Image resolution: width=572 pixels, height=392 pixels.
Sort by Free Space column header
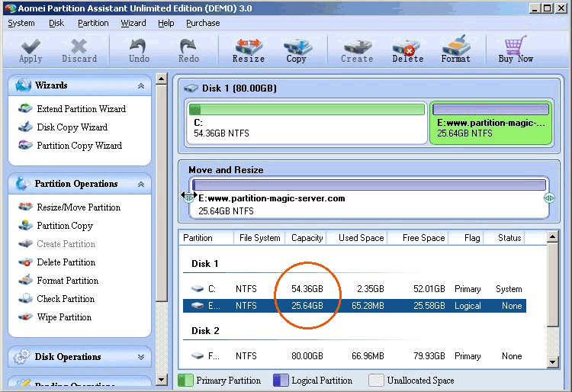[x=418, y=238]
